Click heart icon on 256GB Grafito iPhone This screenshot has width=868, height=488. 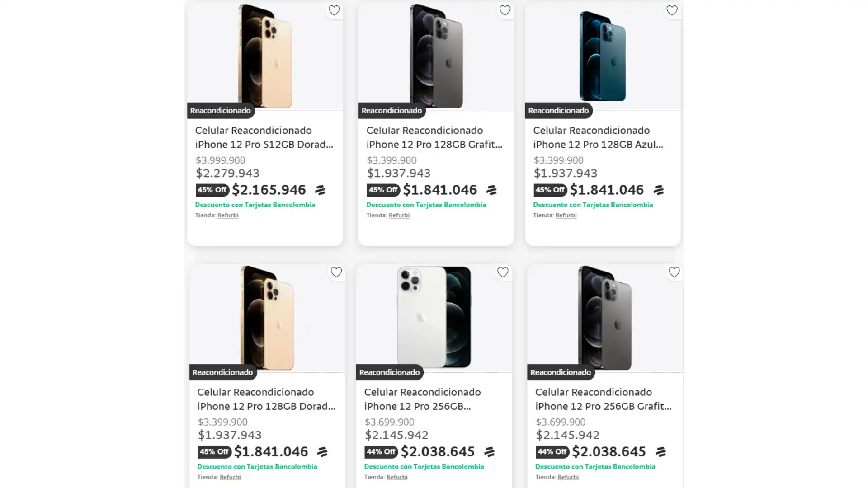click(674, 272)
